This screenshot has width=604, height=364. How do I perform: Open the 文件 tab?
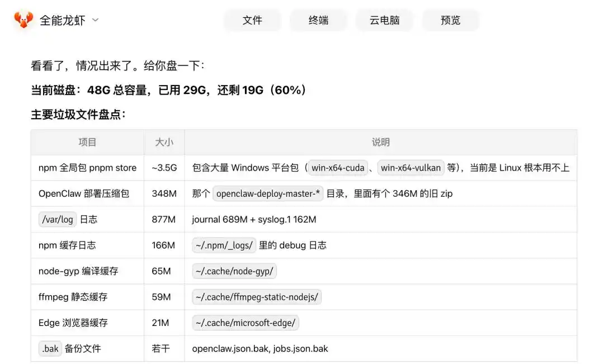pyautogui.click(x=252, y=20)
